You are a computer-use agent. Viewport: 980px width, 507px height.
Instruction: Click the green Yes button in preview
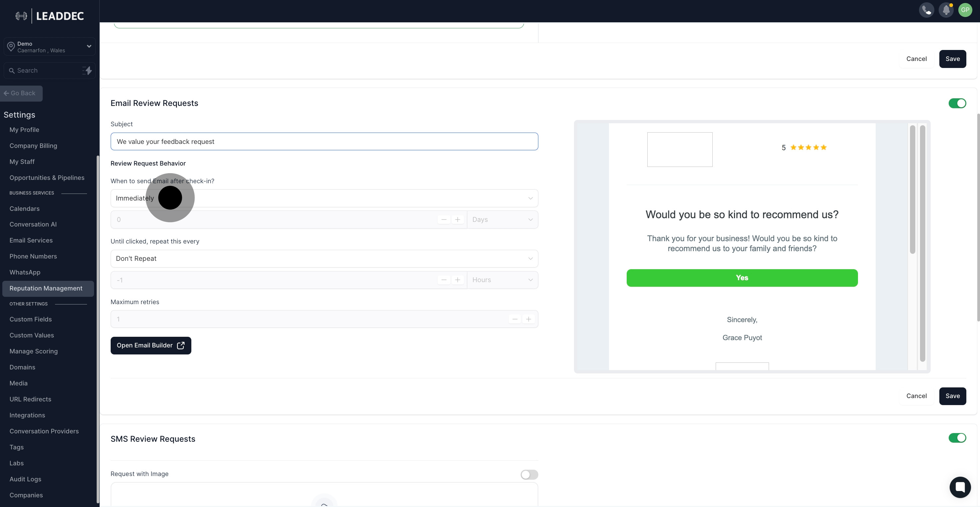742,278
